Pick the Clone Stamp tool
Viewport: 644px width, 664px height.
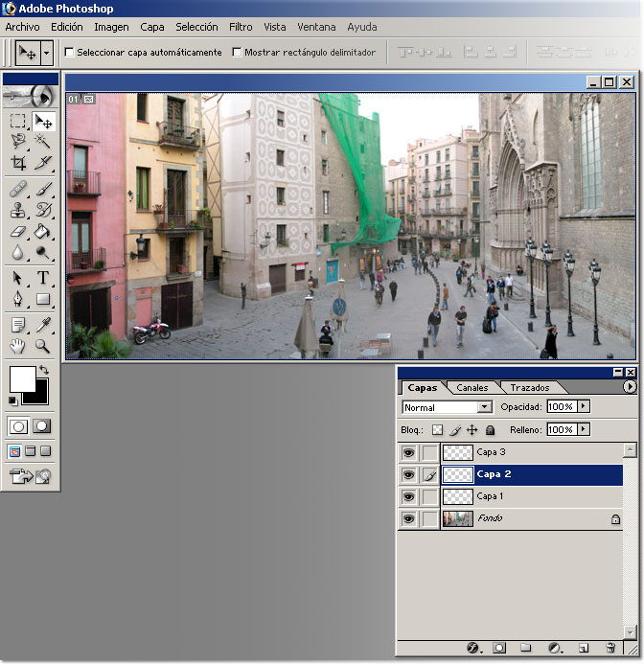[18, 211]
